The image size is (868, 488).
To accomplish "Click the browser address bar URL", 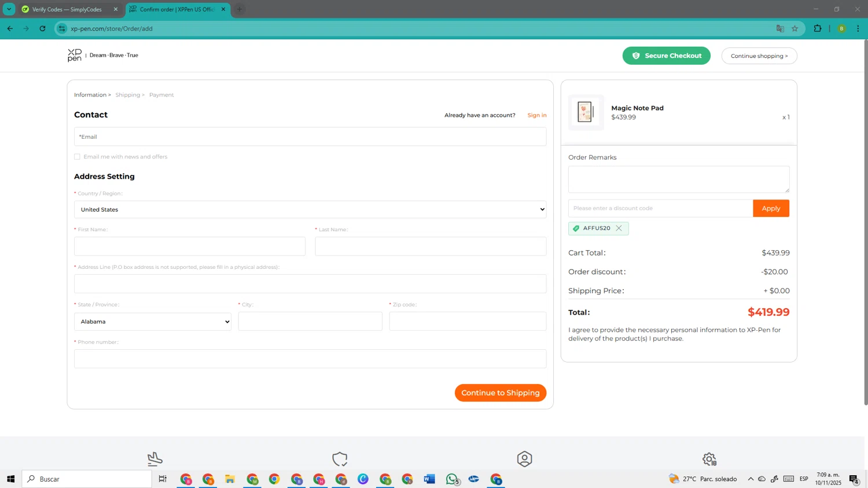I will click(112, 28).
